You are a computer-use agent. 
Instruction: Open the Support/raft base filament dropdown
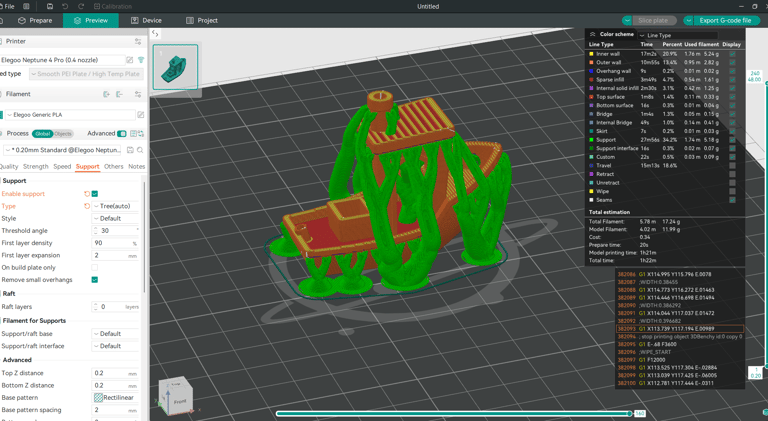(x=116, y=333)
